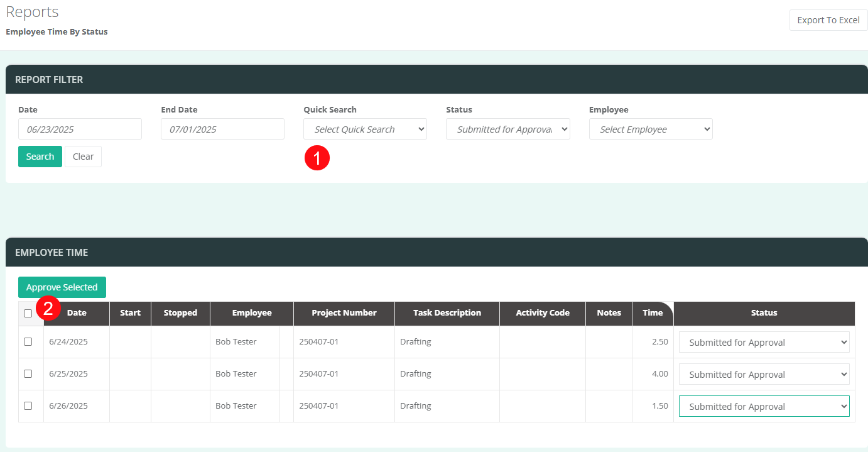Click the Date column header

77,313
